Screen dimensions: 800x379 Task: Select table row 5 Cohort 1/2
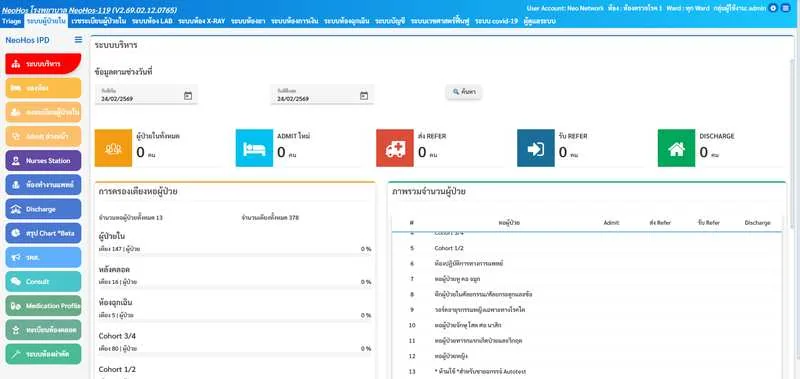[587, 248]
